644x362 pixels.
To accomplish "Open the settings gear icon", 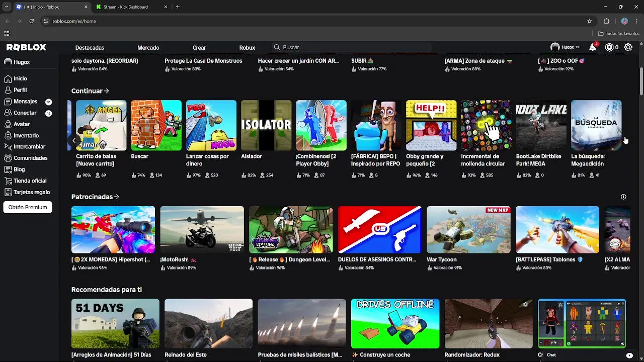I will click(628, 47).
